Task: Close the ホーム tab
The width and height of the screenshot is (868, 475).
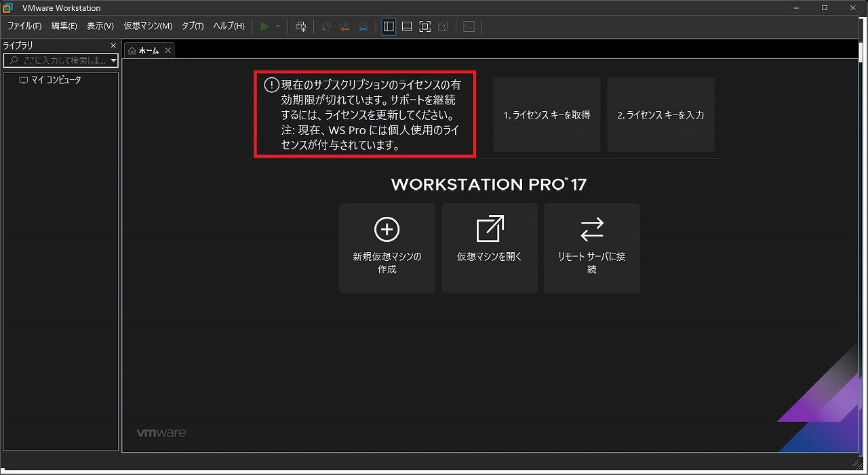Action: (168, 50)
